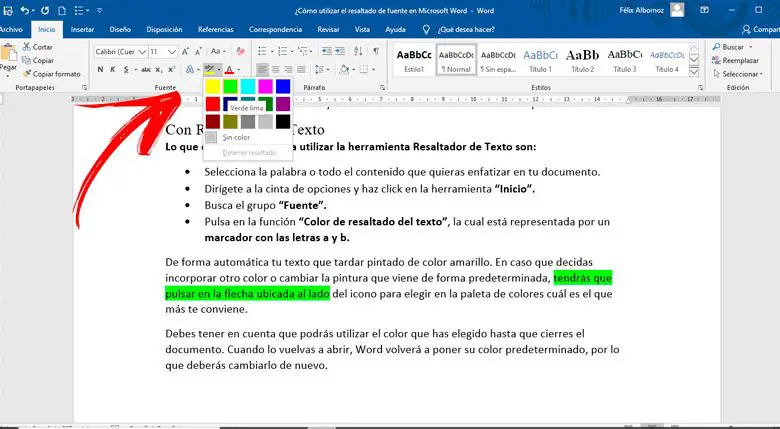Viewport: 780px width, 429px height.
Task: Apply the Título 1 style
Action: click(x=540, y=60)
